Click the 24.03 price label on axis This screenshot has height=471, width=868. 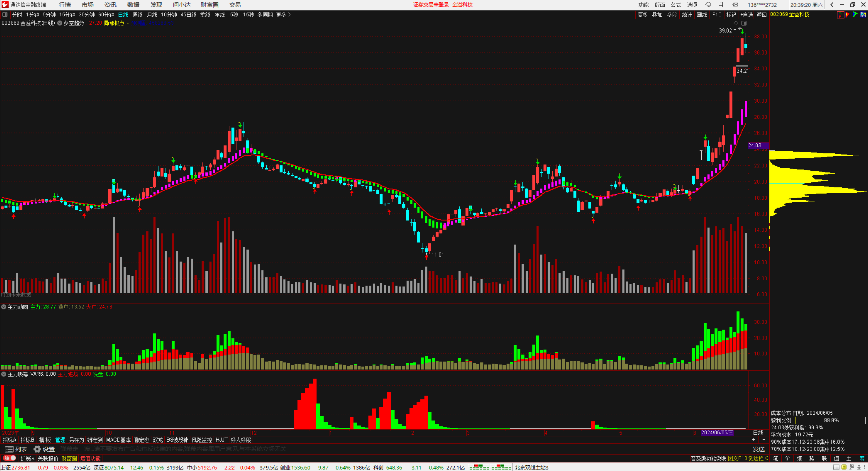(x=758, y=145)
